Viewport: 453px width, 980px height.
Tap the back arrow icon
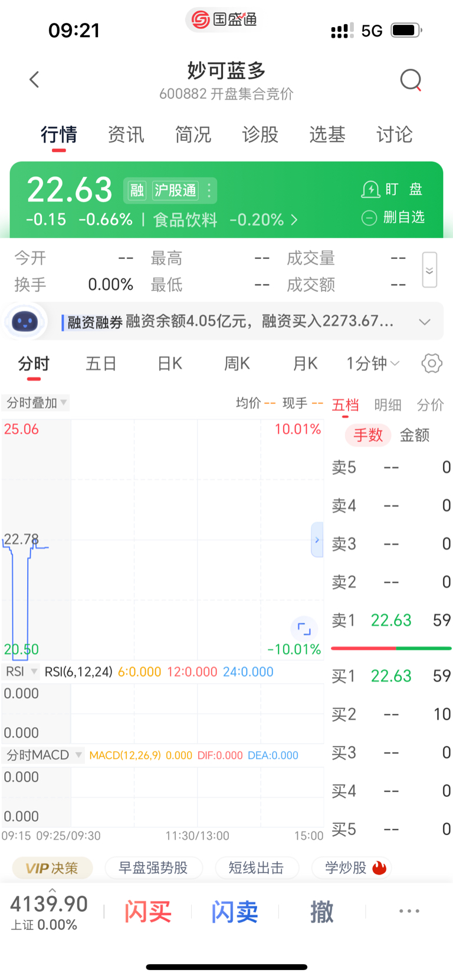(x=34, y=80)
